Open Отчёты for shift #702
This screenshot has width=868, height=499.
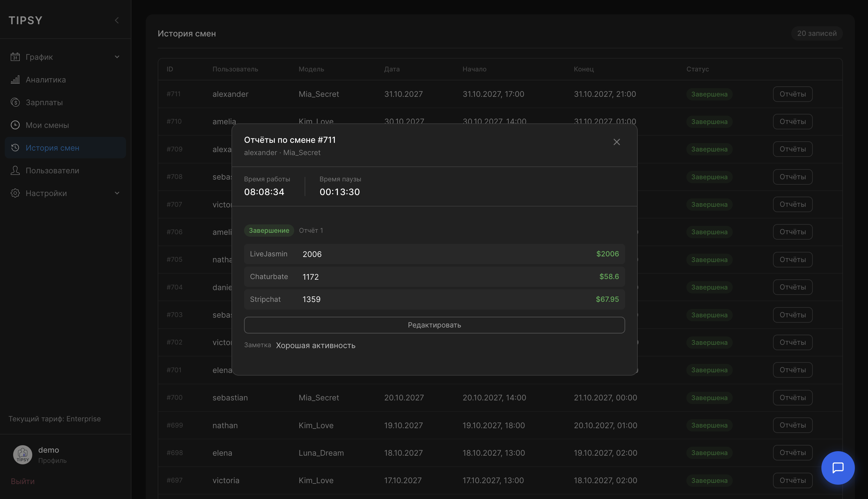point(793,342)
